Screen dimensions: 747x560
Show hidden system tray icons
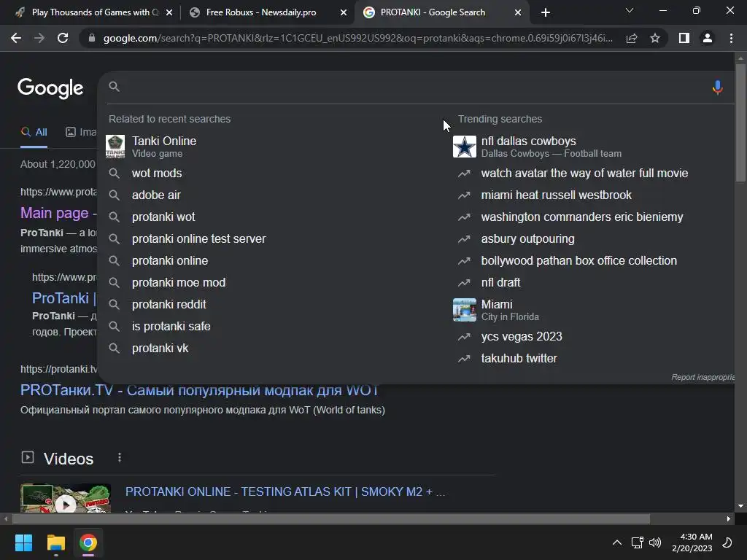pos(617,542)
